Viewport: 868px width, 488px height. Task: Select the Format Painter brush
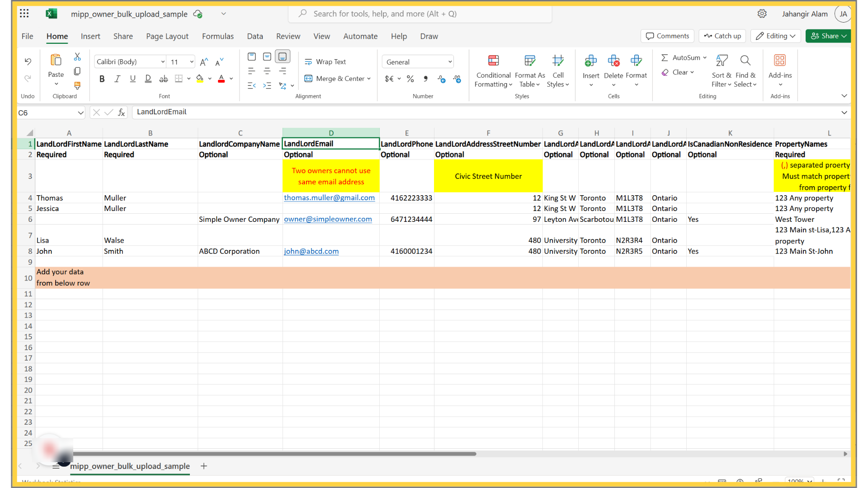coord(77,85)
